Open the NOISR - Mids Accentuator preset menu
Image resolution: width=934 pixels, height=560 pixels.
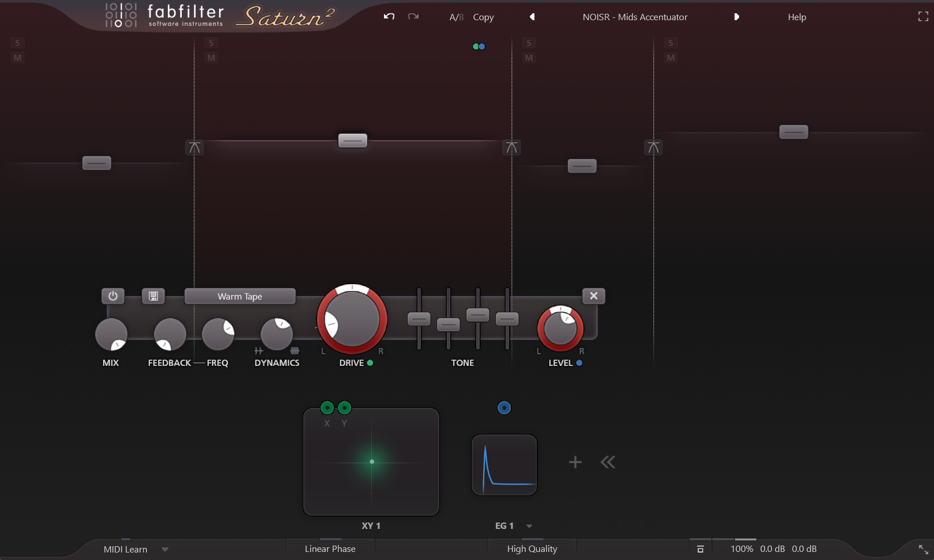pyautogui.click(x=634, y=17)
